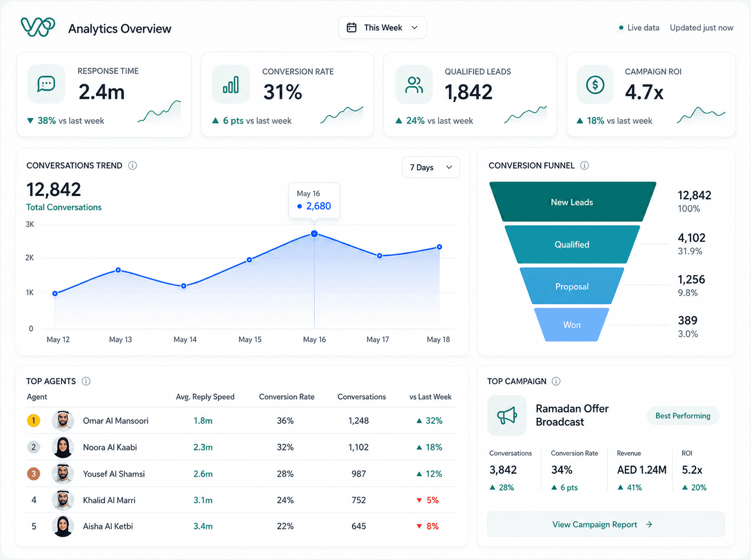
Task: Click the Ramadan Offer Broadcast campaign title
Action: coord(572,415)
